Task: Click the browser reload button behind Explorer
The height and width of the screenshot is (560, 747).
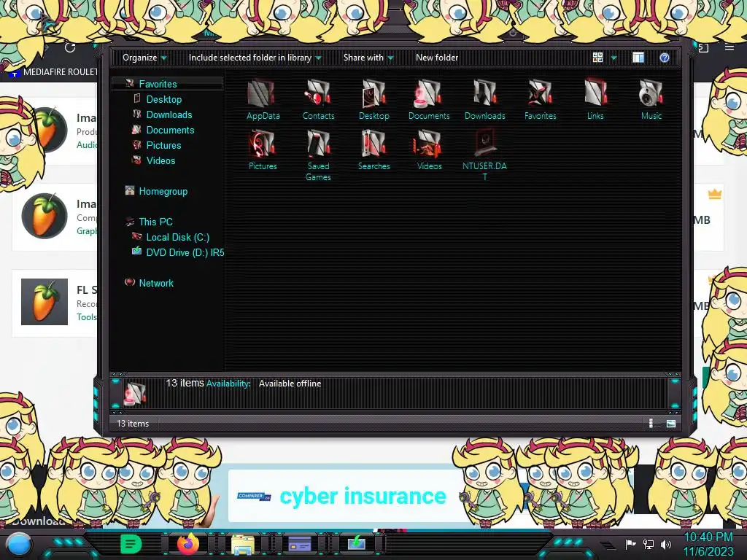Action: (x=70, y=47)
